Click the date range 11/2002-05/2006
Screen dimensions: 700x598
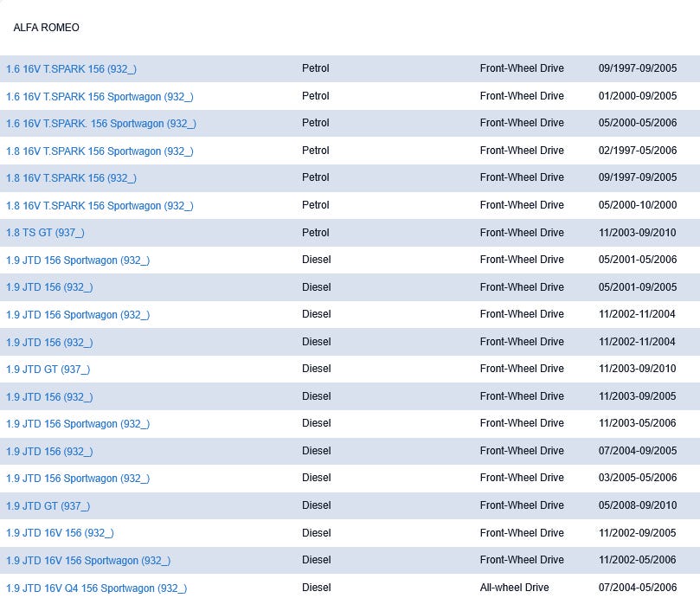coord(638,559)
